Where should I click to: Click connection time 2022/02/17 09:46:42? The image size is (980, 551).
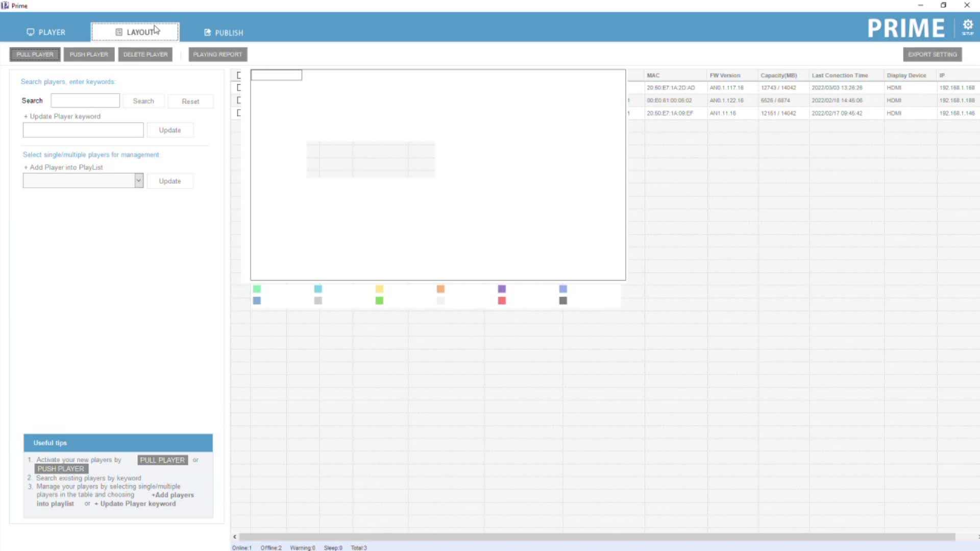tap(837, 113)
